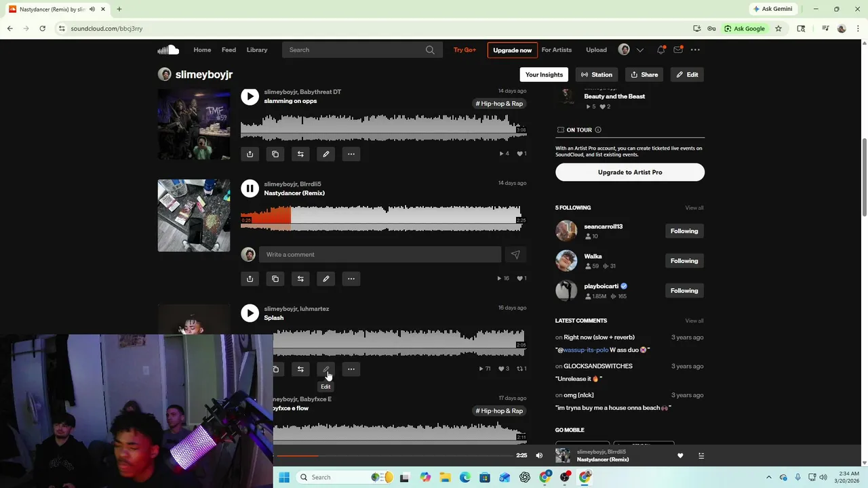
Task: Open Chrome media controls icon
Action: click(x=825, y=28)
